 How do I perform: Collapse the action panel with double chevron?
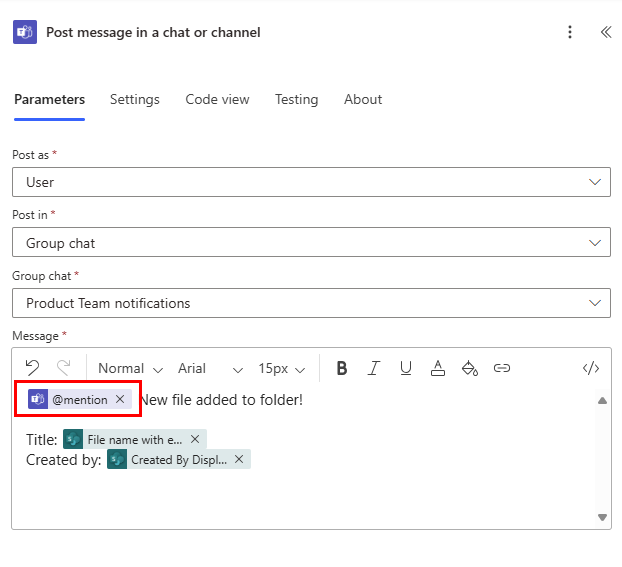pyautogui.click(x=605, y=32)
